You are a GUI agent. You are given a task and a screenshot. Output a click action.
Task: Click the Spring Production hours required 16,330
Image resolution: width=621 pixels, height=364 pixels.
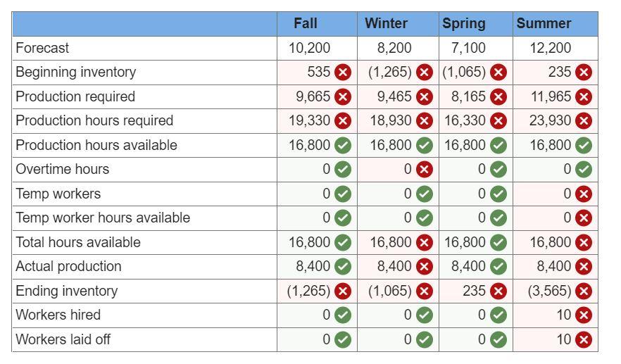[465, 121]
